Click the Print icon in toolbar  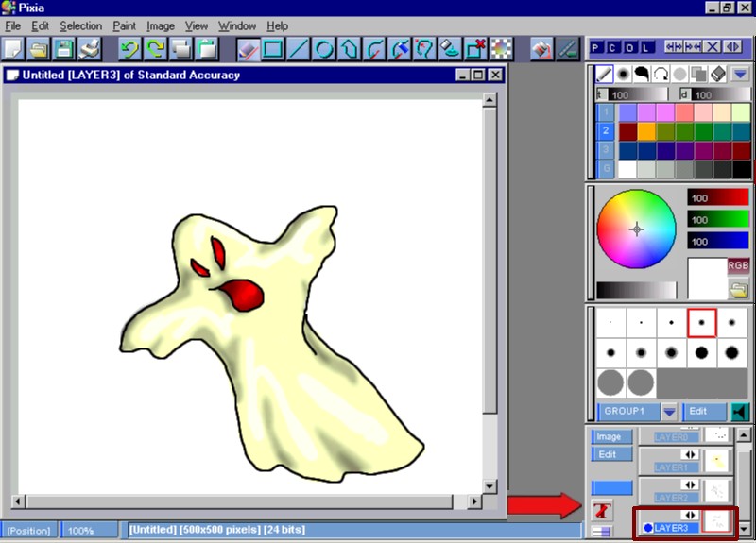click(x=90, y=48)
